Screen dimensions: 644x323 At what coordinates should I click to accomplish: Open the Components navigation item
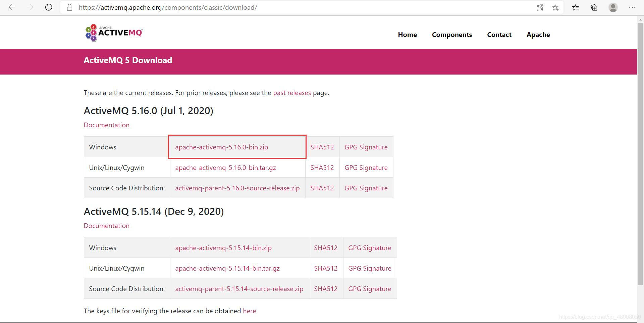[452, 35]
